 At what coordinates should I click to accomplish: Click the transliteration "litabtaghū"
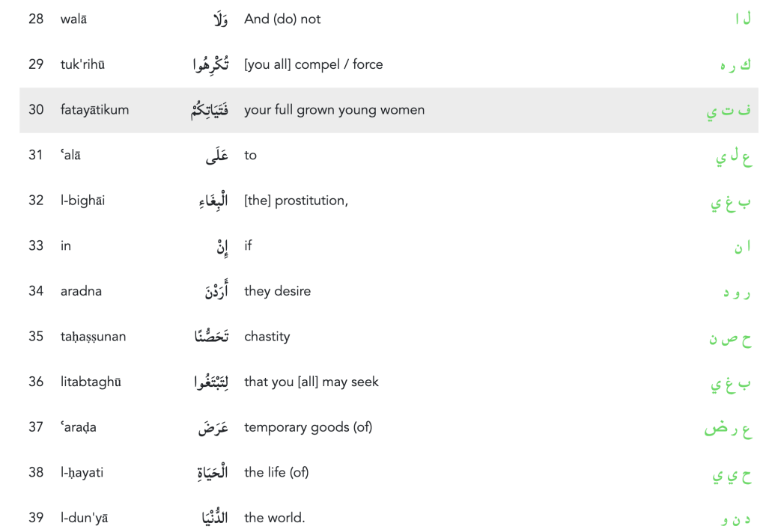pos(91,382)
